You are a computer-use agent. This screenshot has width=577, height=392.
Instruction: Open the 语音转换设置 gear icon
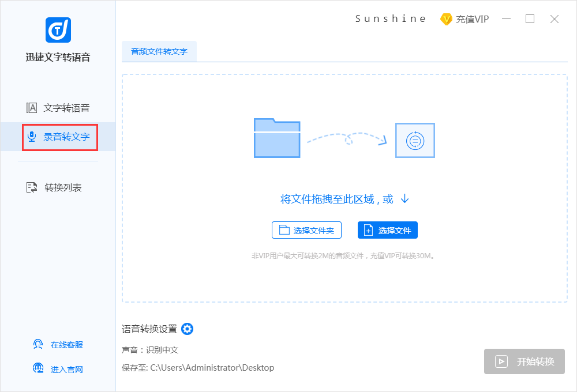(187, 329)
